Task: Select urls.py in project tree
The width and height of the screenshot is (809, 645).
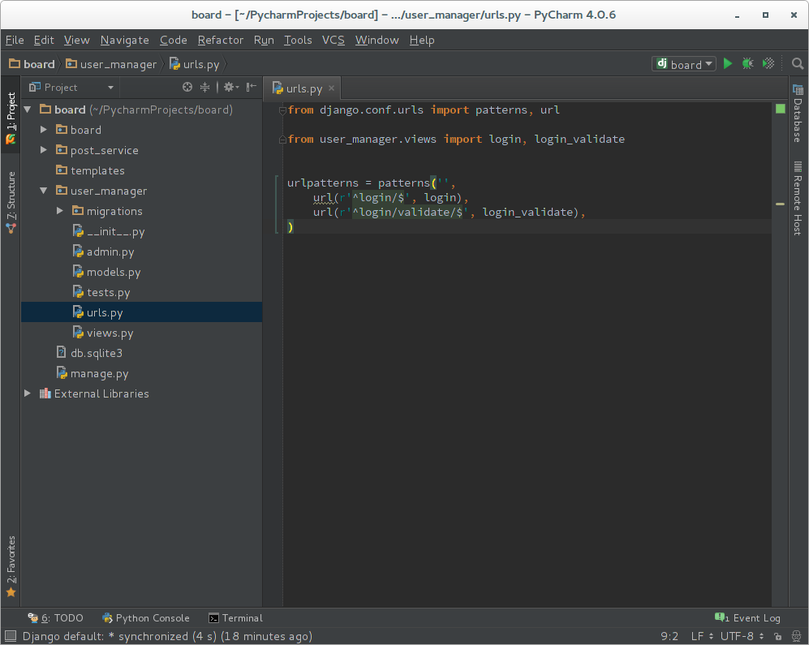Action: 141,312
